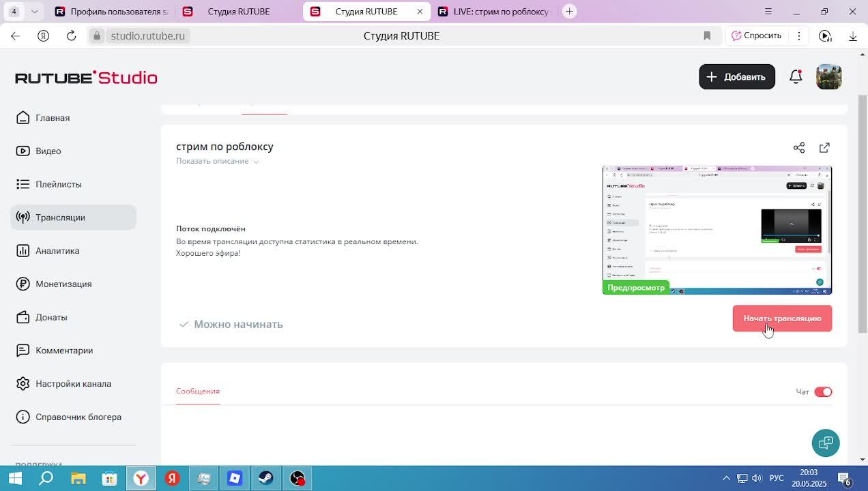Viewport: 868px width, 491px height.
Task: Open the page options three-dot menu
Action: (799, 36)
